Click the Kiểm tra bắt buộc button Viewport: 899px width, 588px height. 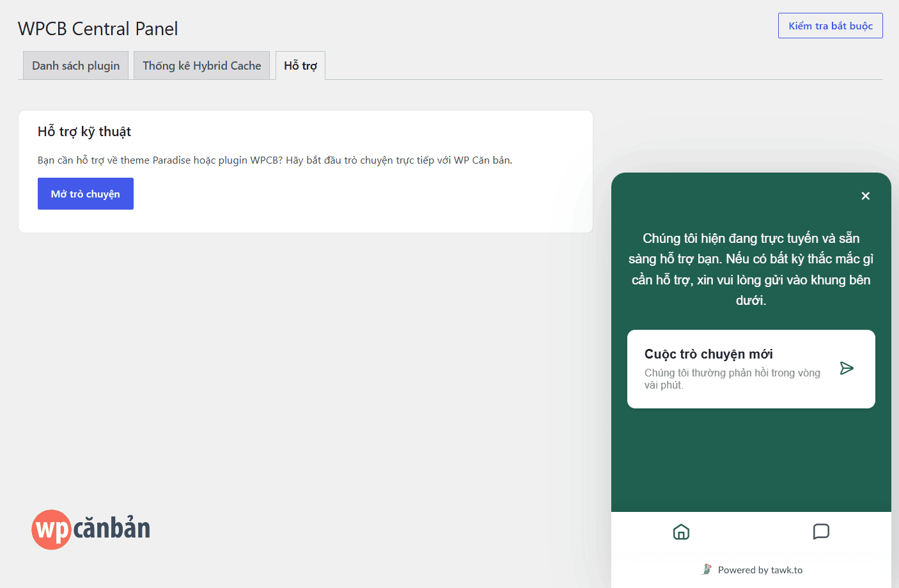[x=831, y=26]
